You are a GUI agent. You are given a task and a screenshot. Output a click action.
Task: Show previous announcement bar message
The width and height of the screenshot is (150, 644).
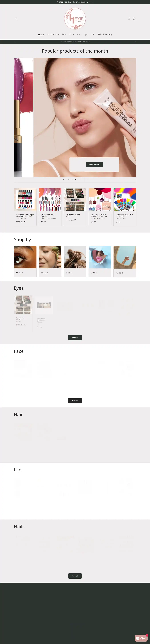(15, 42)
